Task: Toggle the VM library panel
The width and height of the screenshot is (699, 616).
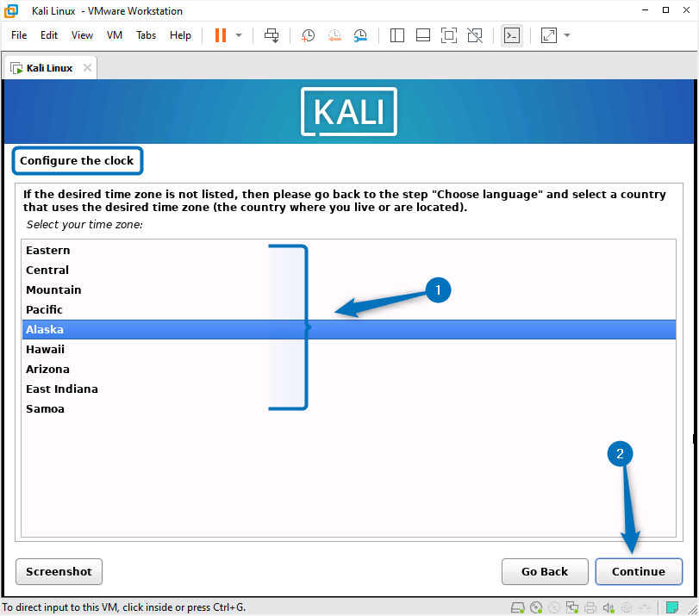Action: click(x=397, y=35)
